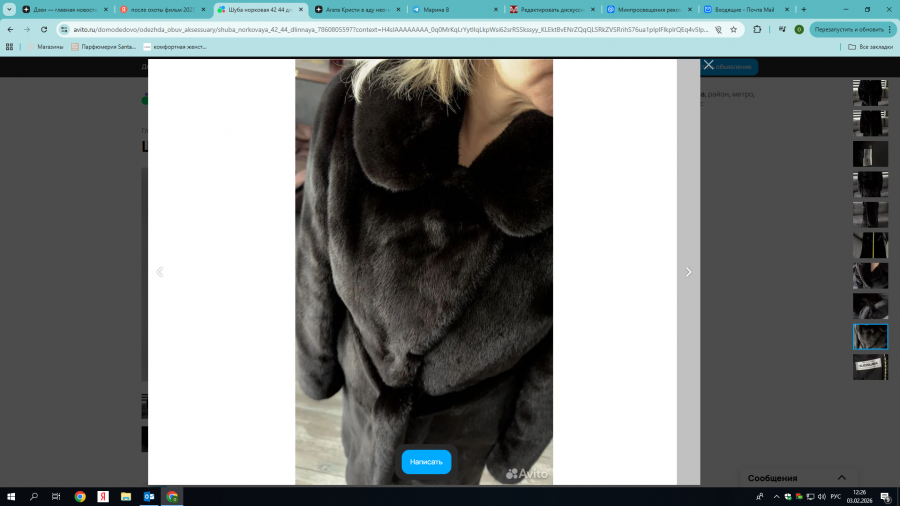Open Yandex browser from the taskbar
The image size is (900, 506).
pyautogui.click(x=103, y=496)
